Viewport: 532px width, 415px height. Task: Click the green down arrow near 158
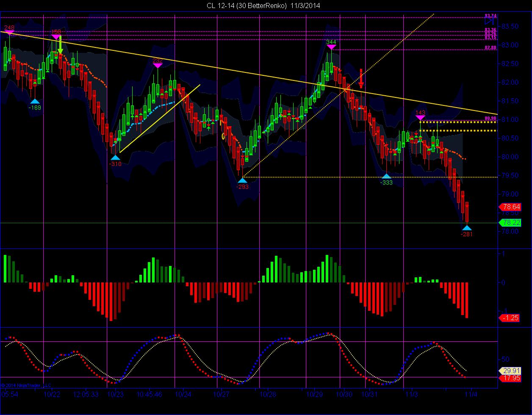tap(60, 44)
